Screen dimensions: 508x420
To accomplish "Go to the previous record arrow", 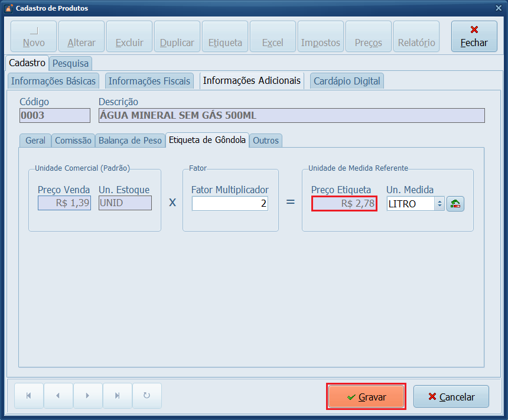I will [58, 396].
